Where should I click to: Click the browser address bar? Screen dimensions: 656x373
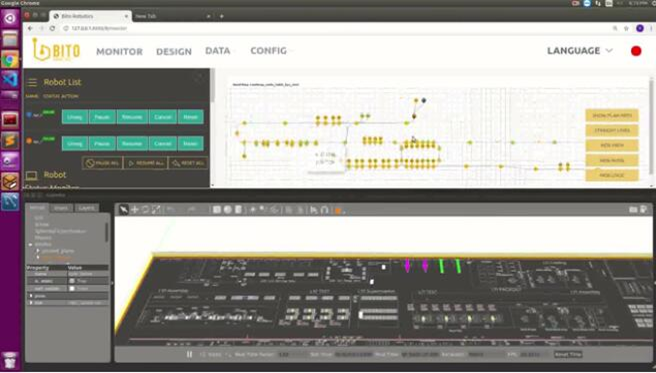335,28
